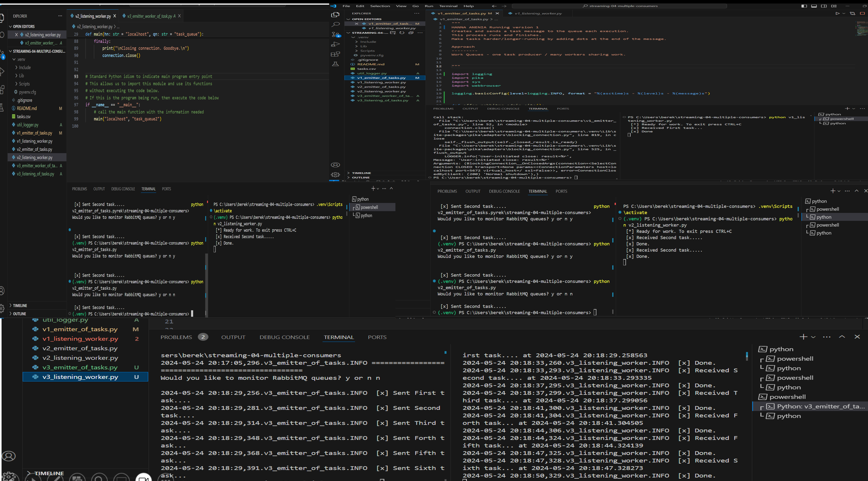The height and width of the screenshot is (481, 868).
Task: Open the Run and Debug view
Action: 336,44
